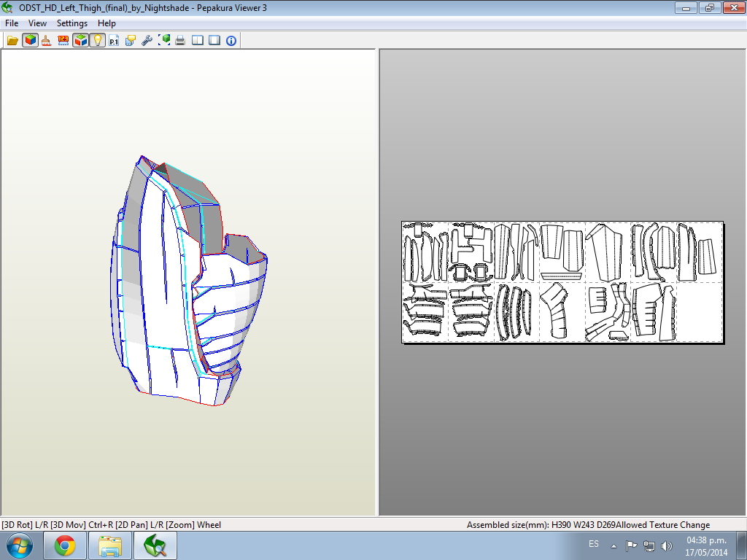Reset the 3D view using the green cube icon

tap(166, 40)
